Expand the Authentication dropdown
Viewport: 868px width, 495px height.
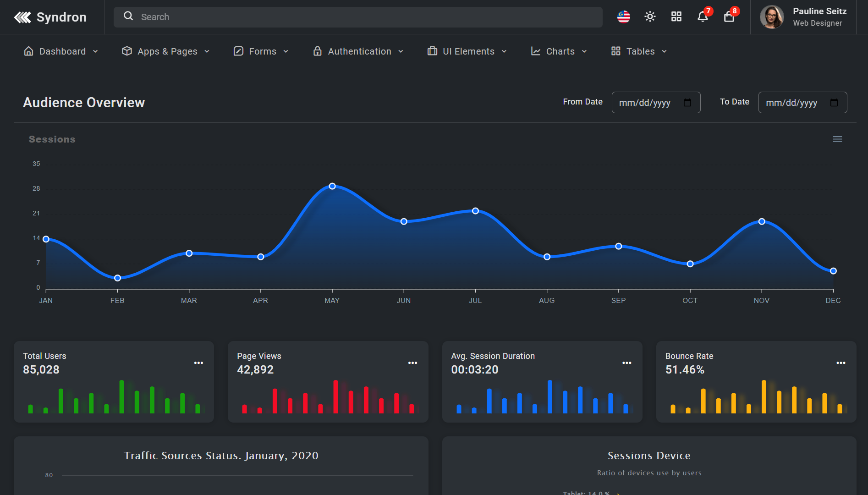coord(358,51)
